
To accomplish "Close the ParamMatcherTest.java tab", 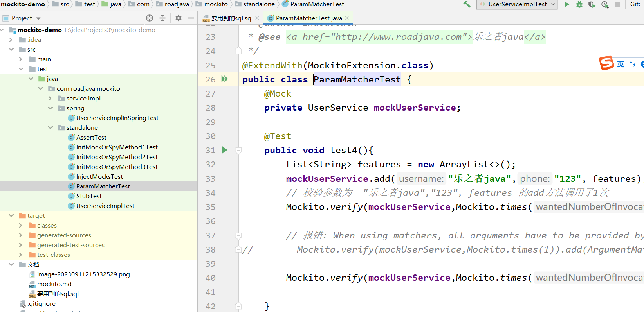I will (347, 18).
